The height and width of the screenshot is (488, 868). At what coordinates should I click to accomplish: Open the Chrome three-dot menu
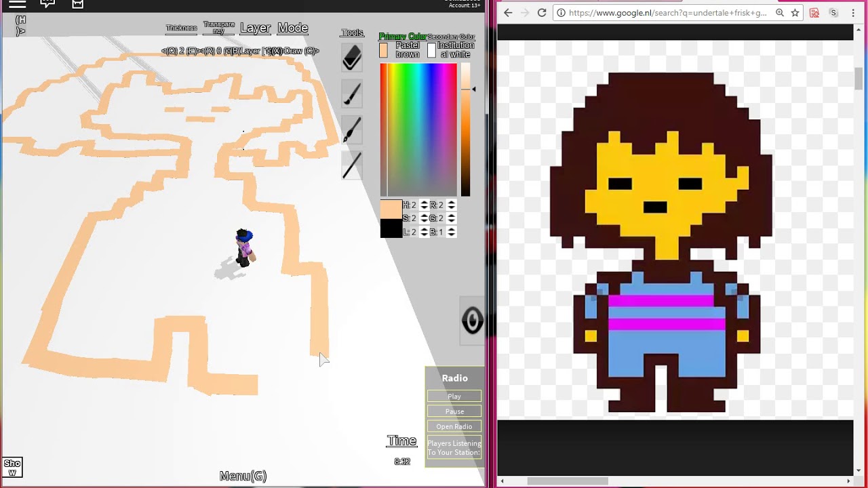pyautogui.click(x=853, y=13)
